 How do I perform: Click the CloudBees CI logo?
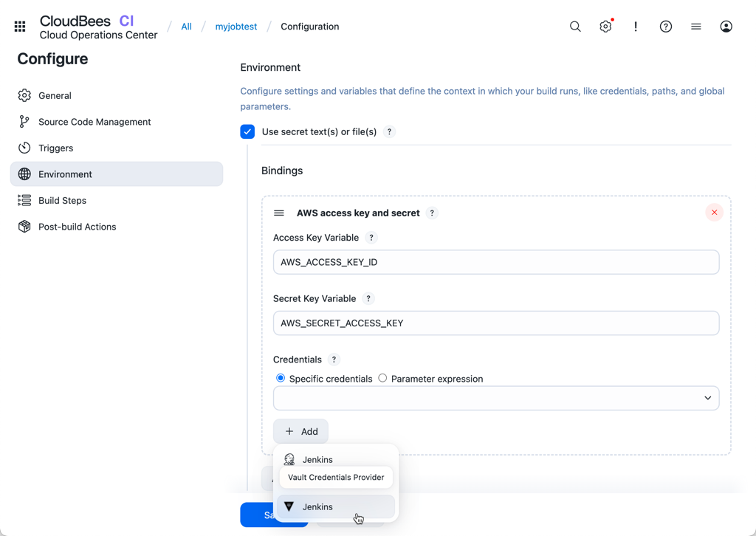pos(98,27)
